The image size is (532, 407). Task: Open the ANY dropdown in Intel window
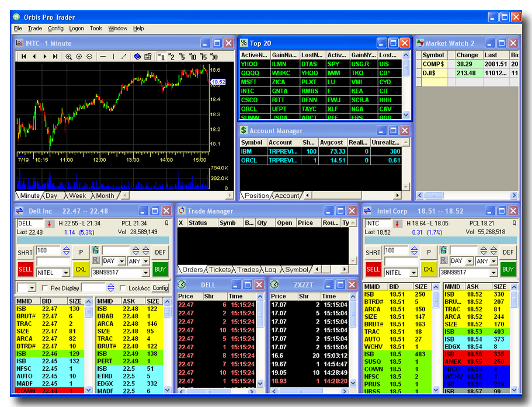click(x=493, y=261)
